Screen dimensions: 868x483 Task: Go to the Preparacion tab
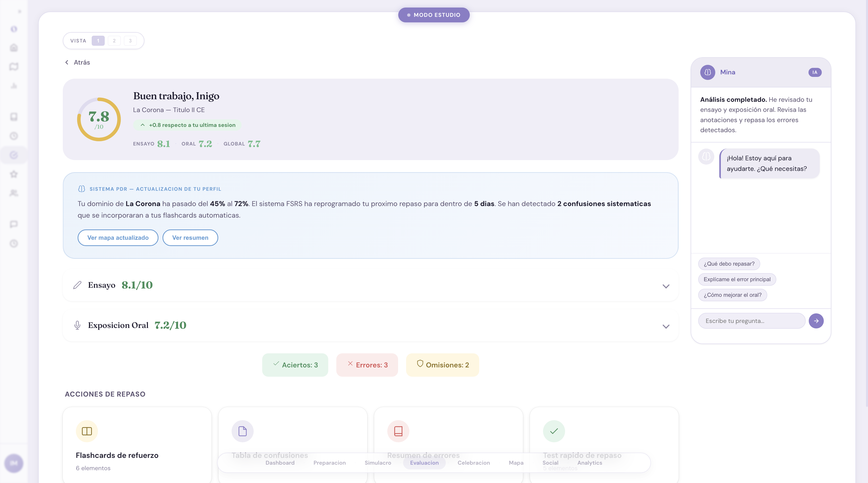(x=330, y=463)
